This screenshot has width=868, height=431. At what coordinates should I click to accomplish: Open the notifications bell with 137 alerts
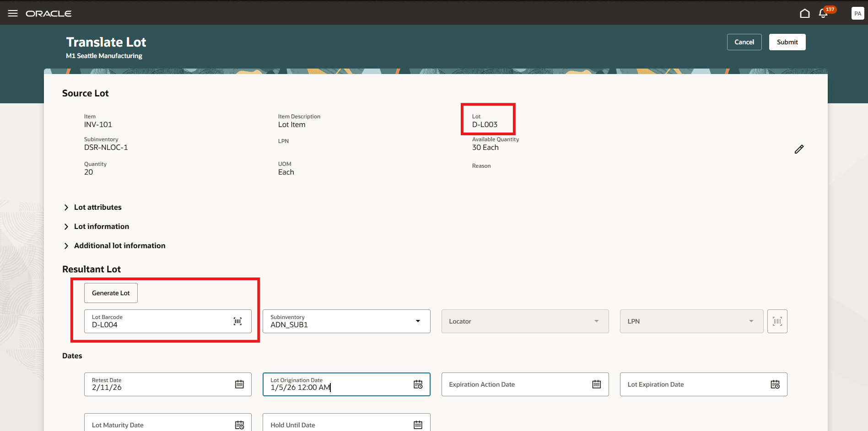[823, 14]
